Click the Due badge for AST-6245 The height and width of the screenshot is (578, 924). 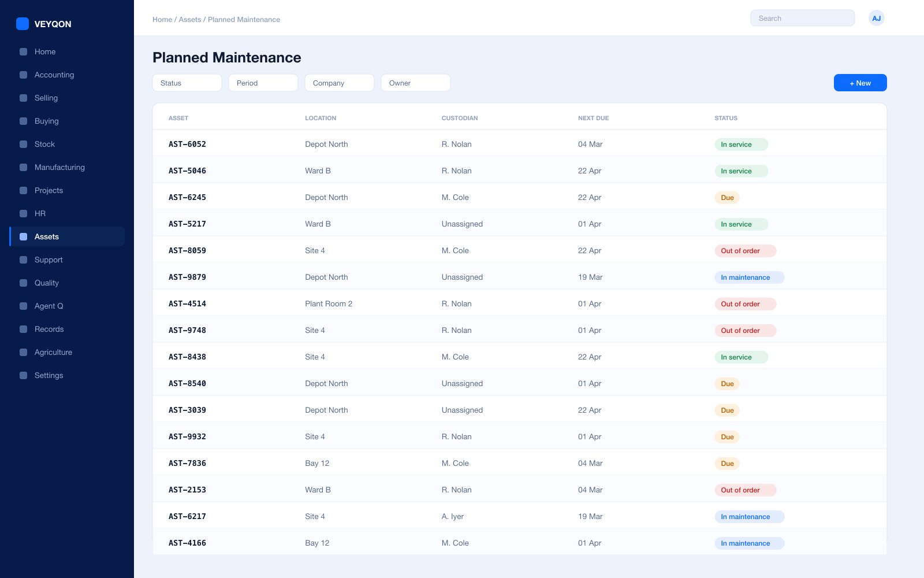[x=727, y=198]
